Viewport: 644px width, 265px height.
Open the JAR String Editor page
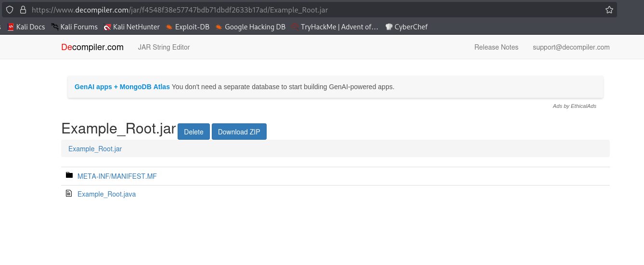pyautogui.click(x=164, y=47)
